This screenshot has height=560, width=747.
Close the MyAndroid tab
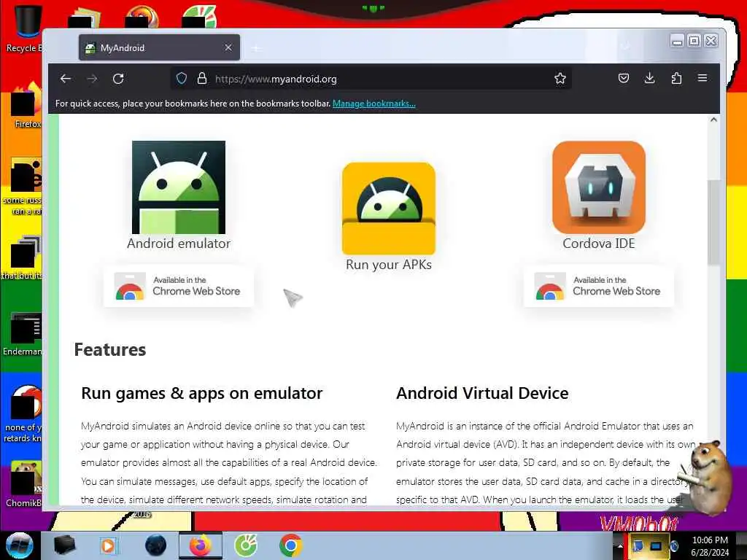pyautogui.click(x=228, y=47)
